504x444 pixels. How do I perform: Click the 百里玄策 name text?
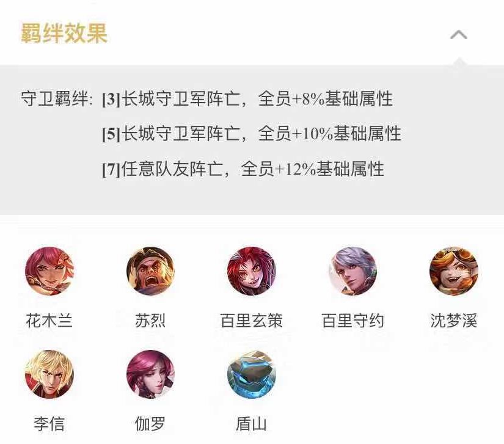pyautogui.click(x=251, y=321)
